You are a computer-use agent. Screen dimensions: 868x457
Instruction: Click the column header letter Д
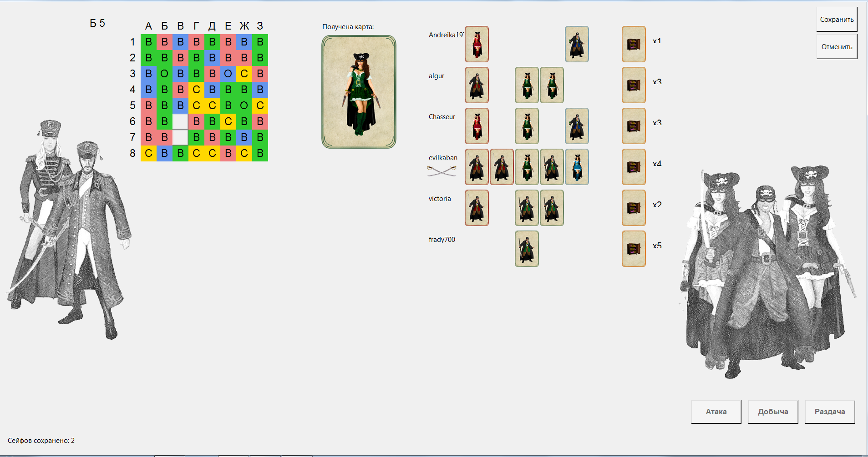[212, 26]
